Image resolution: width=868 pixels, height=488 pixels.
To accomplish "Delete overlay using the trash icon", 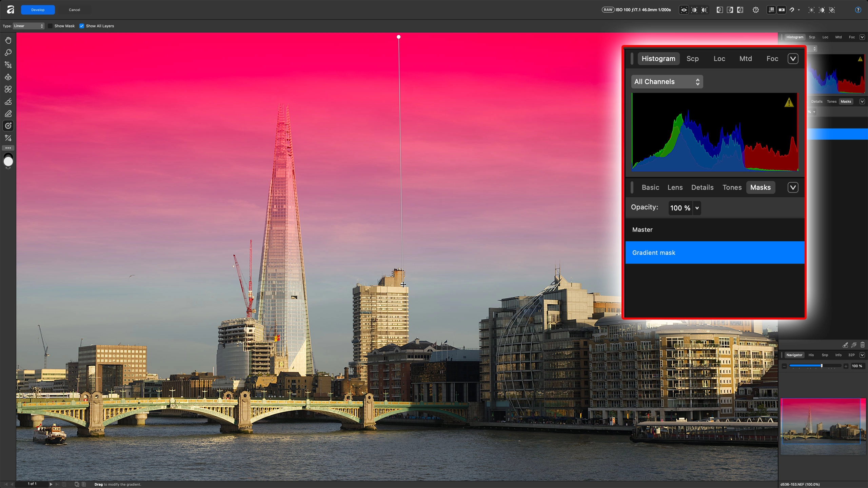I will coord(862,345).
